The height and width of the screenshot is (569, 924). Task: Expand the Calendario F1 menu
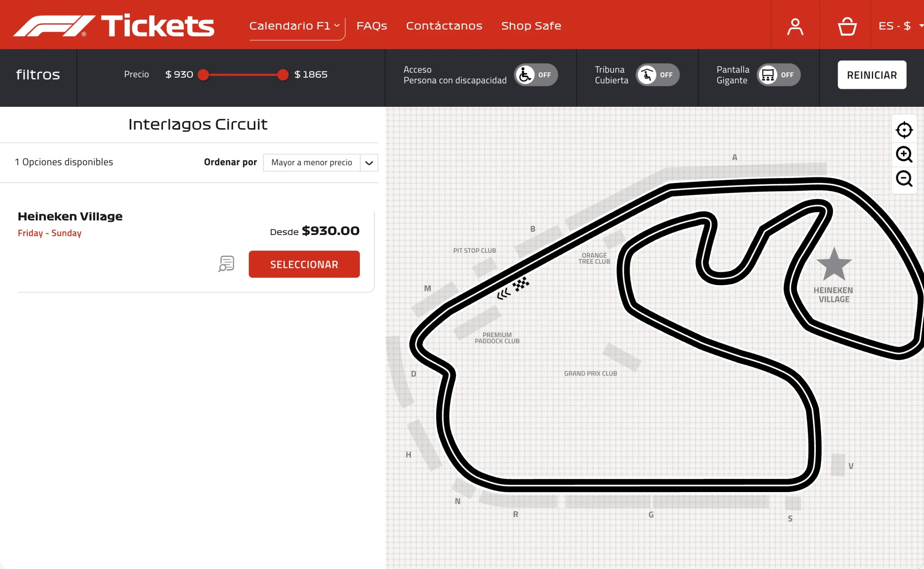(295, 26)
